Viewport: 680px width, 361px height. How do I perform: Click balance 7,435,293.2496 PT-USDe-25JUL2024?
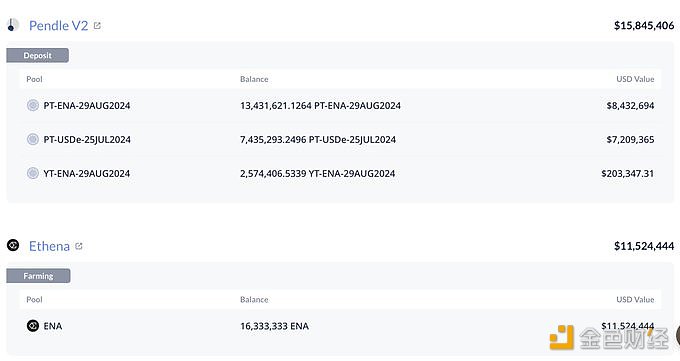tap(318, 140)
